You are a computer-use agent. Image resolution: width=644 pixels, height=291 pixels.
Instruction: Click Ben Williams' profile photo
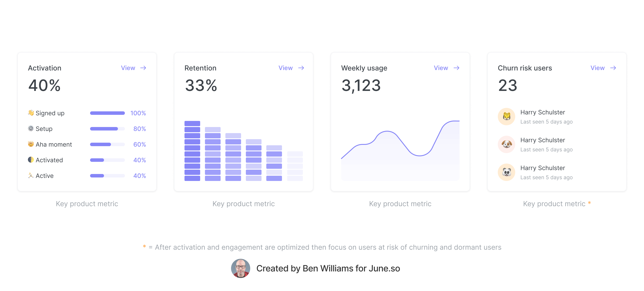(240, 268)
